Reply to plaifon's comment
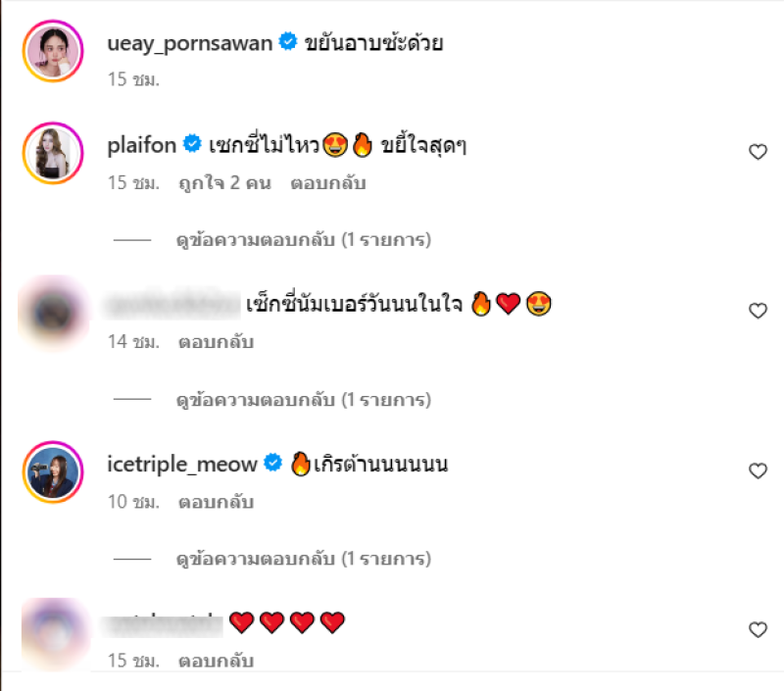The height and width of the screenshot is (691, 784). [x=328, y=183]
